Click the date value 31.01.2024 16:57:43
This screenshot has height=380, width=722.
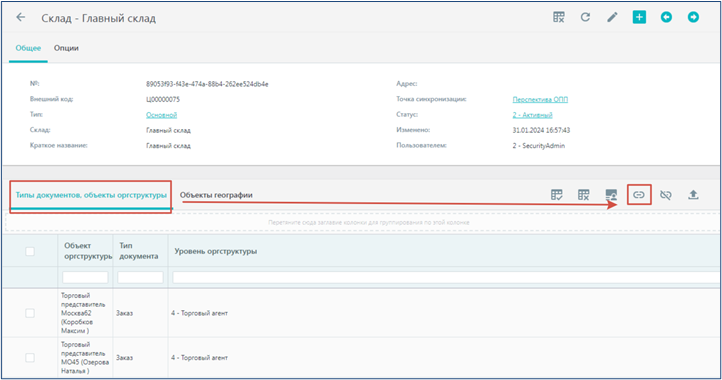coord(541,130)
